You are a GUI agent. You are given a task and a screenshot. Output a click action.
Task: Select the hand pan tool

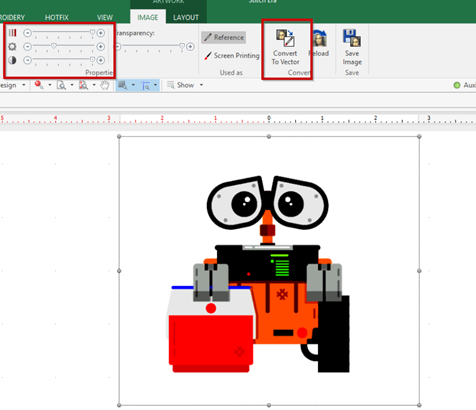pos(105,85)
